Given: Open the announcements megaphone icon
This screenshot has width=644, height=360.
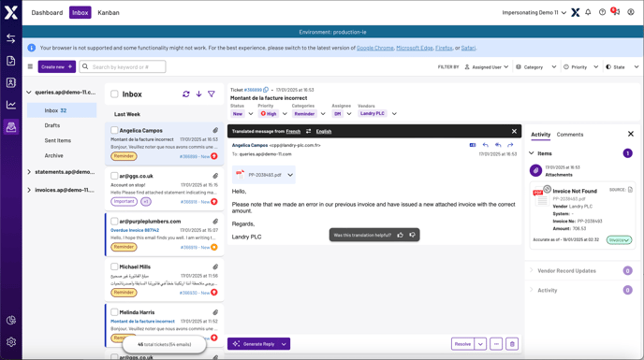Looking at the screenshot, I should coord(616,12).
